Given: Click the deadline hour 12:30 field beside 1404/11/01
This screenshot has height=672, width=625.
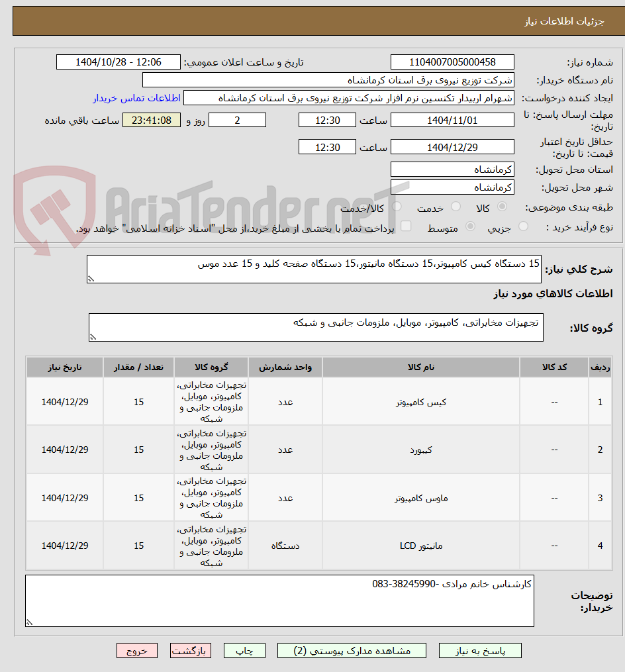Looking at the screenshot, I should pos(327,120).
